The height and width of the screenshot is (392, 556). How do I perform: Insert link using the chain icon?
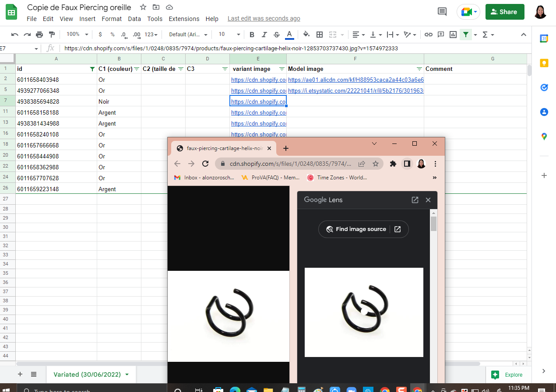[429, 35]
